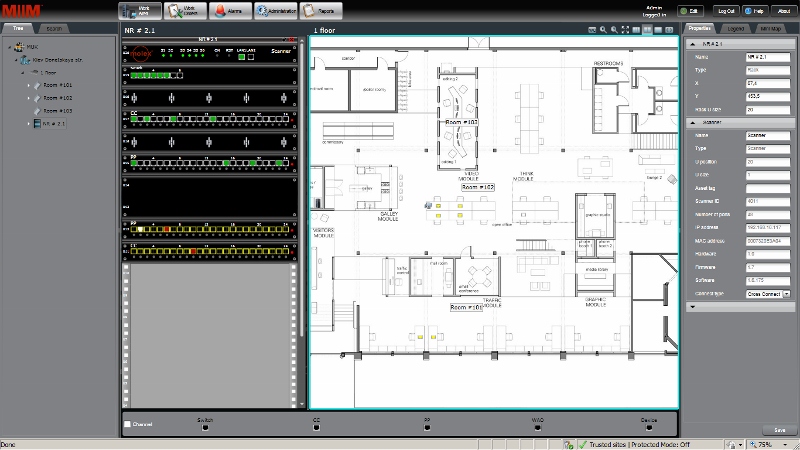Toggle the Switch channel checkbox
This screenshot has width=800, height=450.
205,428
